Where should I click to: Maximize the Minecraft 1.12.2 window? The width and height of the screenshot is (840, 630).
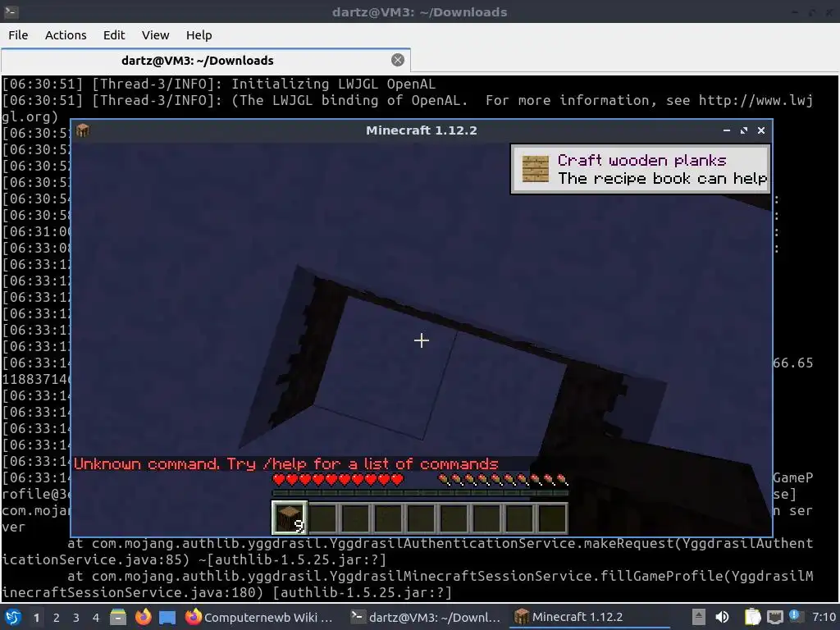click(x=743, y=130)
